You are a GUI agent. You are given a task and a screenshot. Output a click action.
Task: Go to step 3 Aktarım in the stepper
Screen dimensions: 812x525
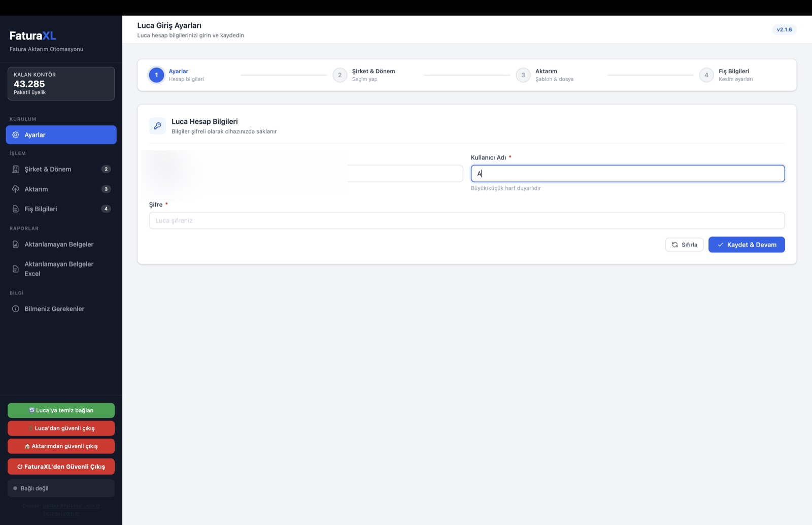545,75
